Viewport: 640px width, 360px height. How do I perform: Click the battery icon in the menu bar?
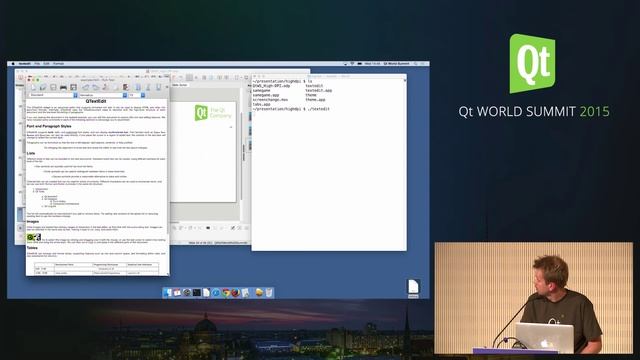point(360,64)
